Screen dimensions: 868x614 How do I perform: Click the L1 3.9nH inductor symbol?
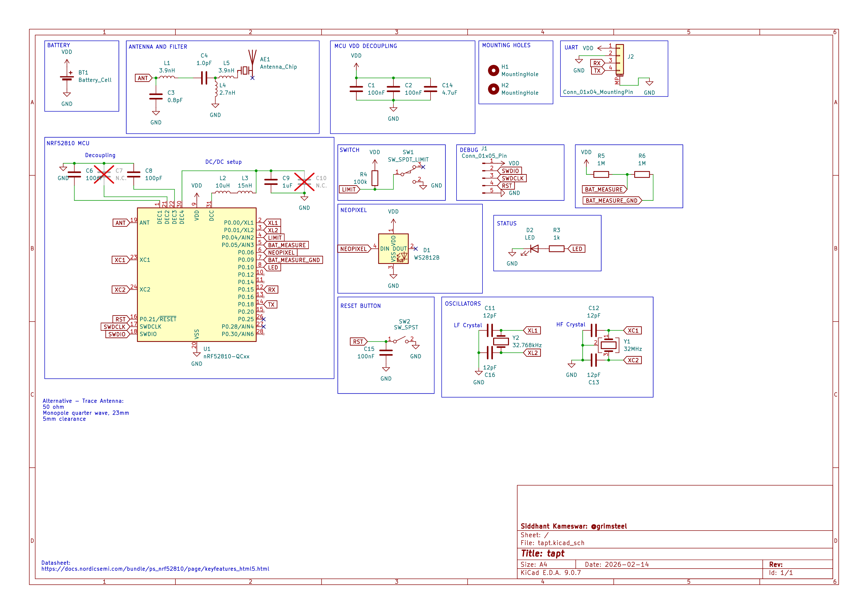coord(167,77)
